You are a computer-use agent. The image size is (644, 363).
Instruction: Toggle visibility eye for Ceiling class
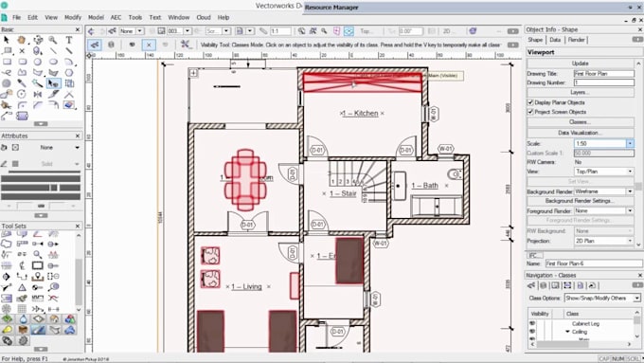(532, 332)
